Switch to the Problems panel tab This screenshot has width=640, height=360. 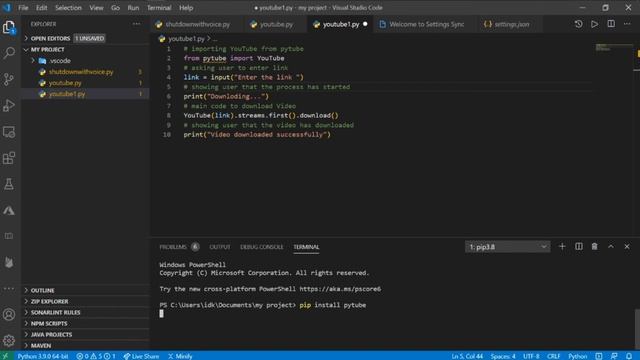[x=179, y=247]
